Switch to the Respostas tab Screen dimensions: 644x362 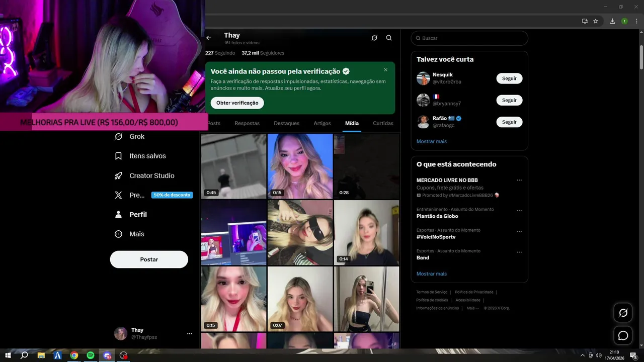pos(247,123)
